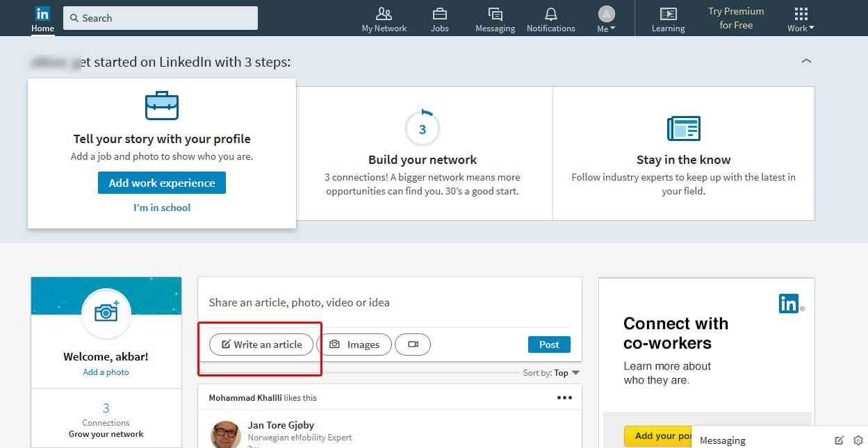Click the Search input field
Image resolution: width=868 pixels, height=448 pixels.
pyautogui.click(x=161, y=18)
